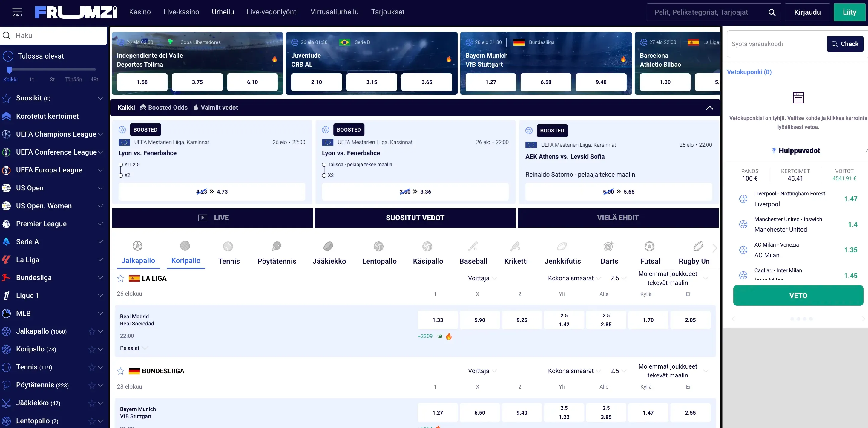Switch to the VIELÄ EHDIT tab
Image resolution: width=868 pixels, height=428 pixels.
(x=618, y=218)
